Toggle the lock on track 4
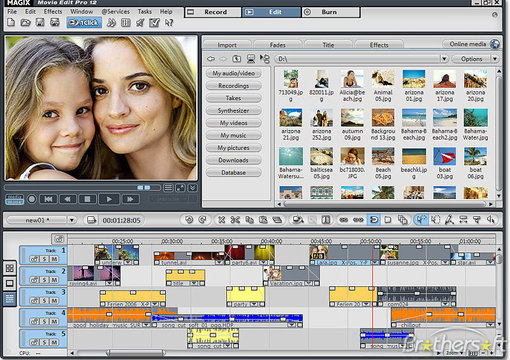This screenshot has width=510, height=360. (x=34, y=322)
